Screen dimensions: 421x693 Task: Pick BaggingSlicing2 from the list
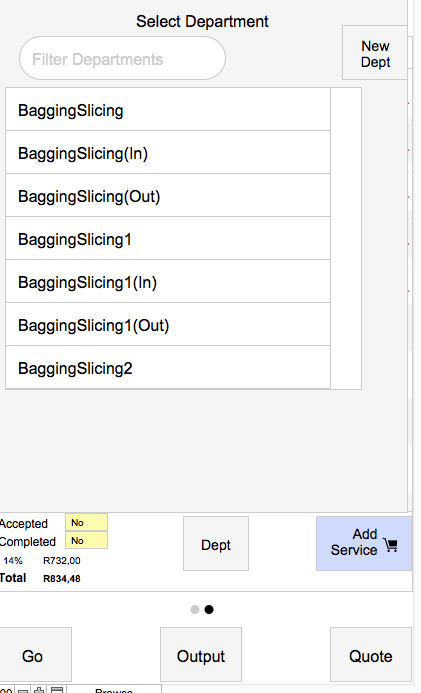point(168,367)
